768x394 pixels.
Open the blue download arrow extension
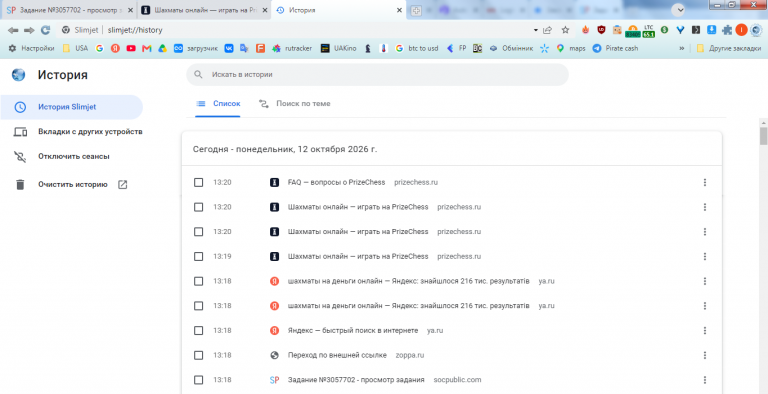point(712,30)
